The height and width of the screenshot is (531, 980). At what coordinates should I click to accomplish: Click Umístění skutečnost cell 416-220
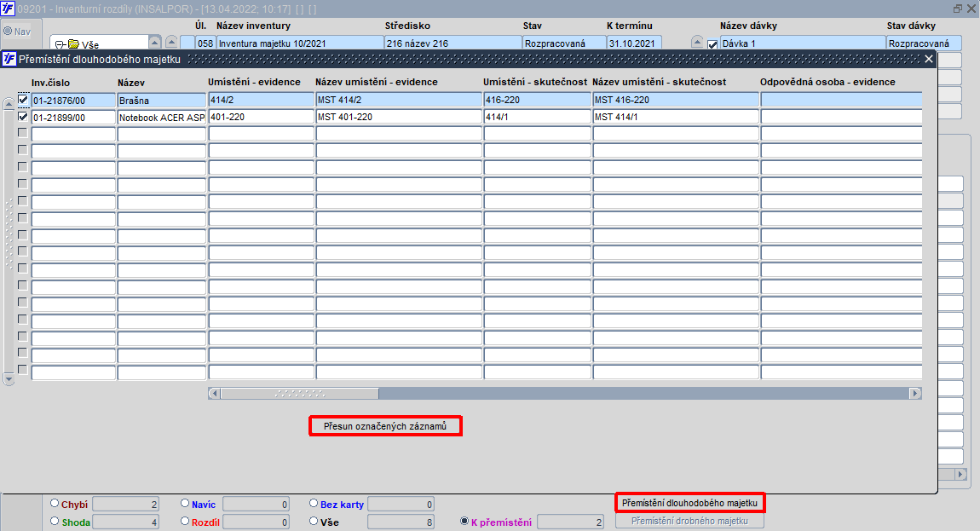537,100
